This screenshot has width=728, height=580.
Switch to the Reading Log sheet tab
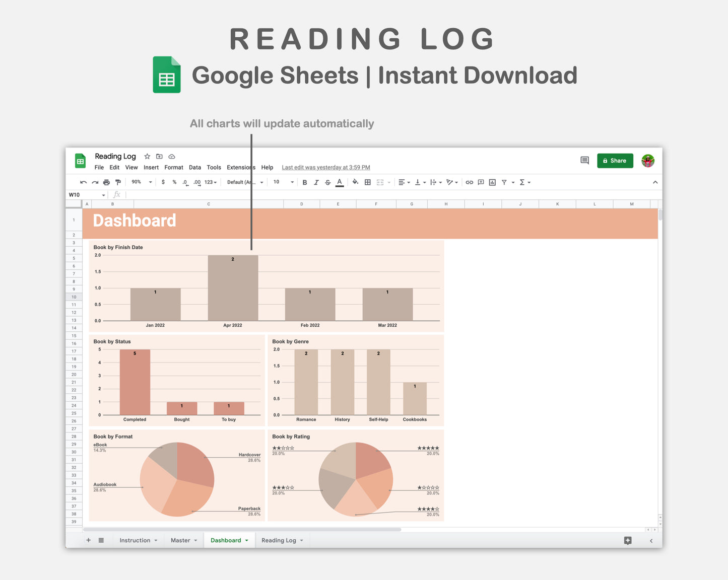tap(279, 540)
